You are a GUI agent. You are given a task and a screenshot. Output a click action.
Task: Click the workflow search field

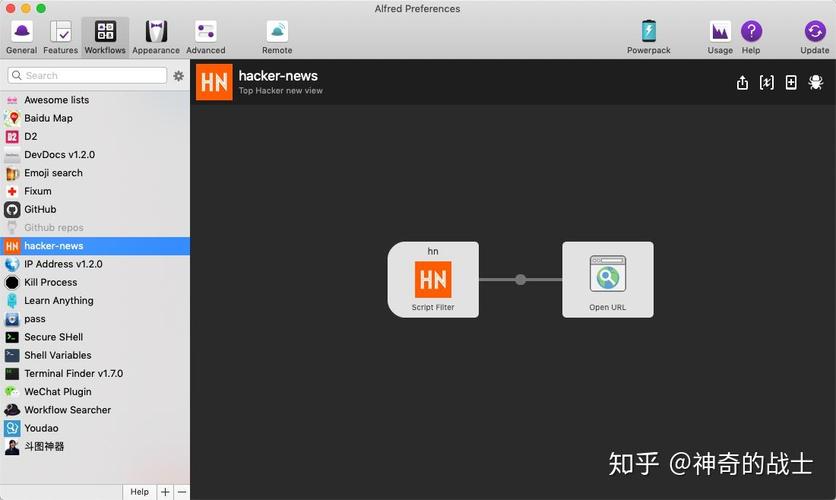tap(87, 76)
